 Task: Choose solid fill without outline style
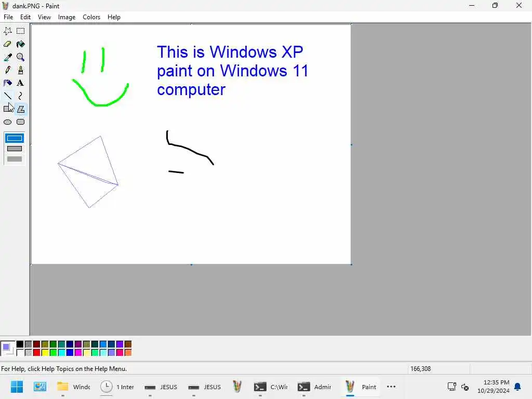coord(14,159)
